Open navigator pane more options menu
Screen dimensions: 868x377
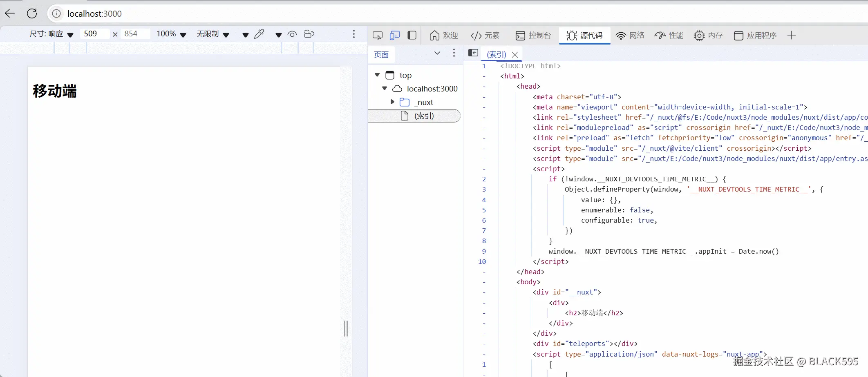pos(454,53)
